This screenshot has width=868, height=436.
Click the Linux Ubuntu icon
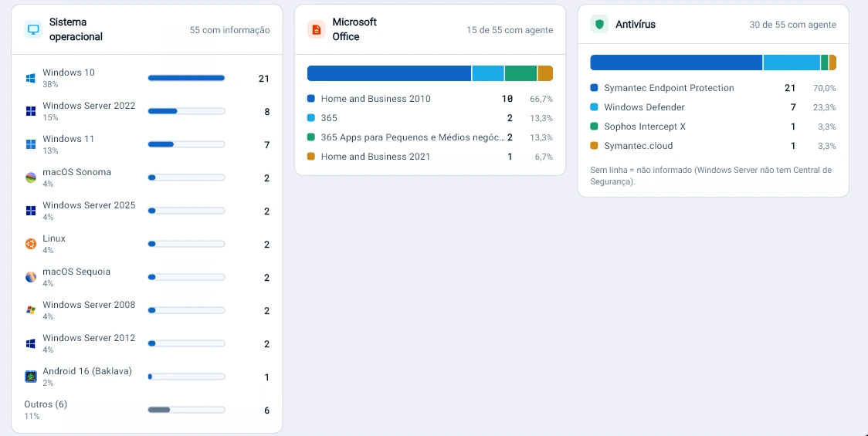tap(31, 244)
